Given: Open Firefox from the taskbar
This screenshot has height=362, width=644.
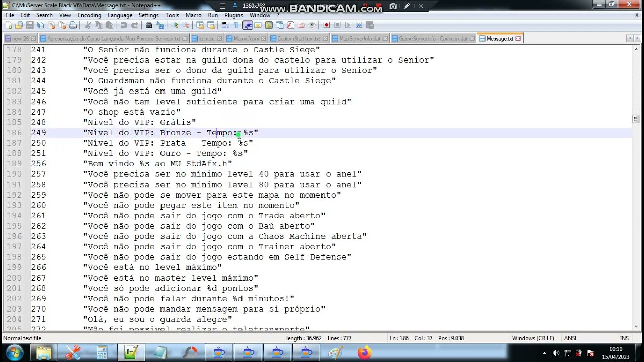Looking at the screenshot, I should tap(364, 353).
